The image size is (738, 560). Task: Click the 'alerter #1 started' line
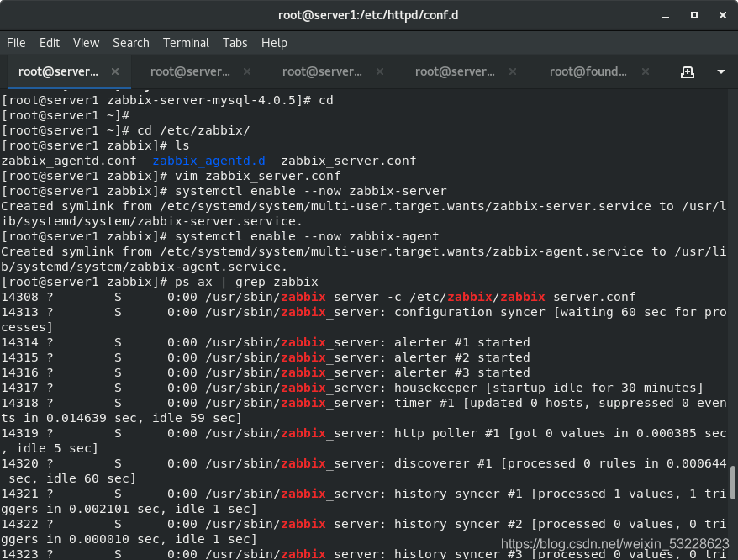tap(266, 342)
